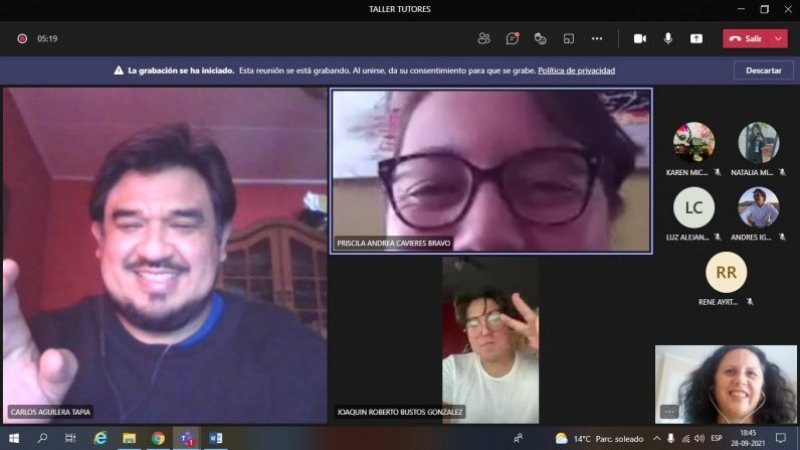This screenshot has width=800, height=450.
Task: Open the meeting chat icon
Action: 512,38
